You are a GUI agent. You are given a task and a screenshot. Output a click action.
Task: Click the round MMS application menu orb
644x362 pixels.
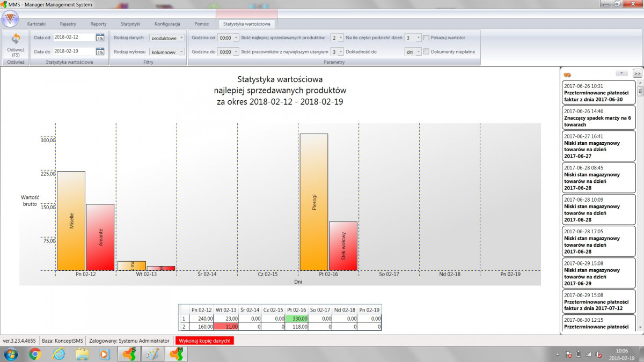(x=10, y=18)
